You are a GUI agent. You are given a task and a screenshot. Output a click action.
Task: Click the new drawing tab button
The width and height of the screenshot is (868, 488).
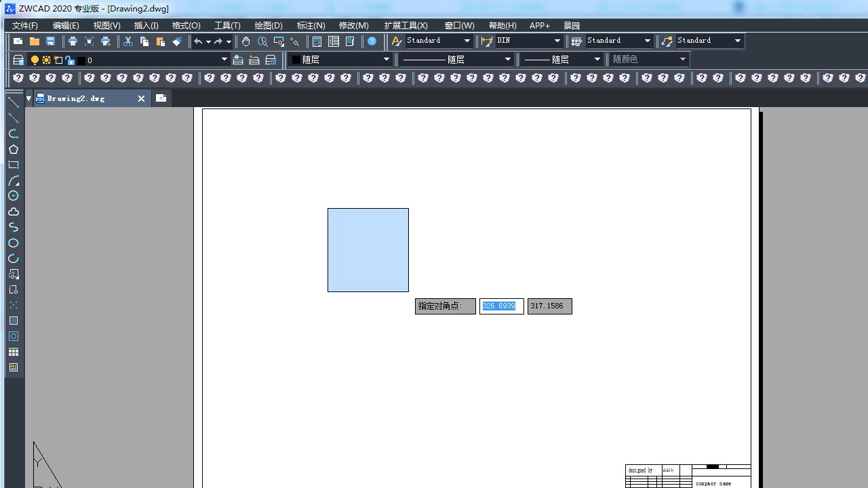[161, 98]
